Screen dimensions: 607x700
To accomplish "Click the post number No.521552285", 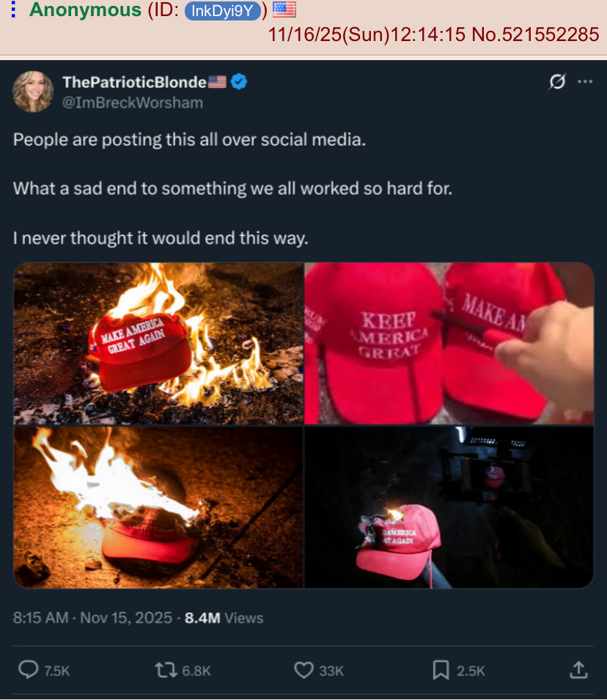I will click(536, 34).
